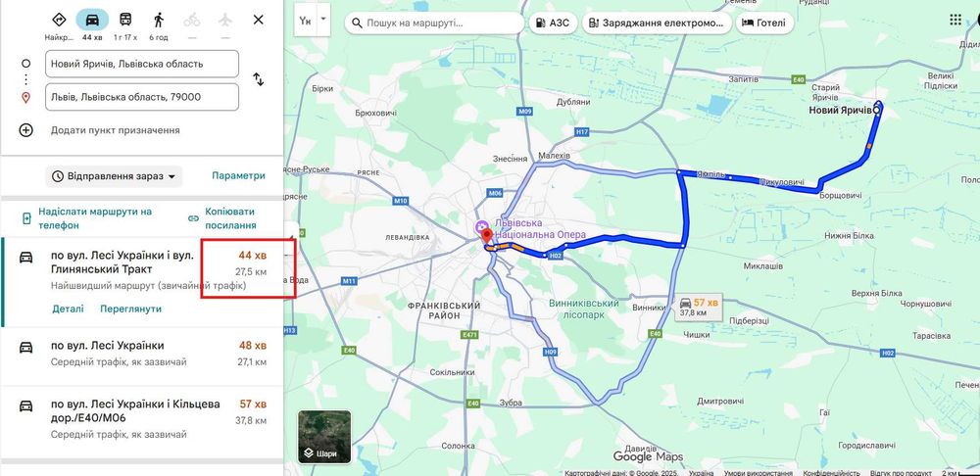Expand the language selector arrow near Ун
This screenshot has height=476, width=980.
coord(323,18)
